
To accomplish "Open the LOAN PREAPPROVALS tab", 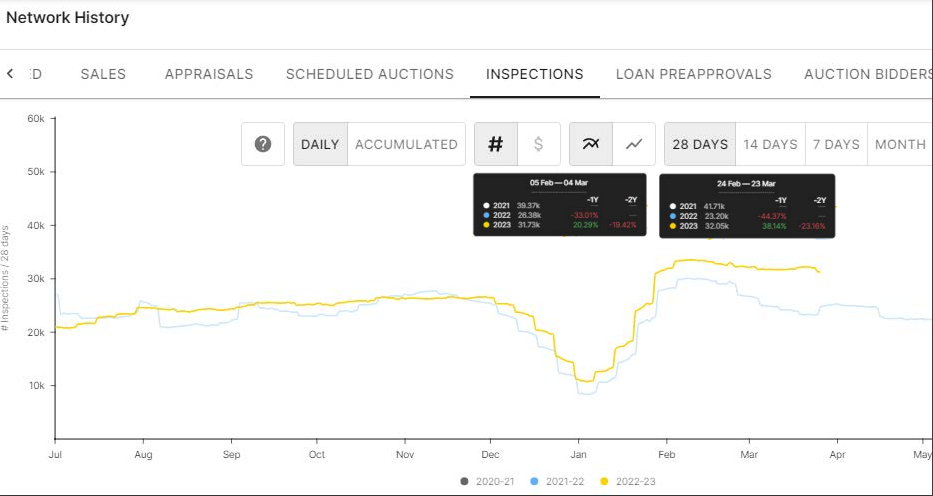I will pos(694,74).
